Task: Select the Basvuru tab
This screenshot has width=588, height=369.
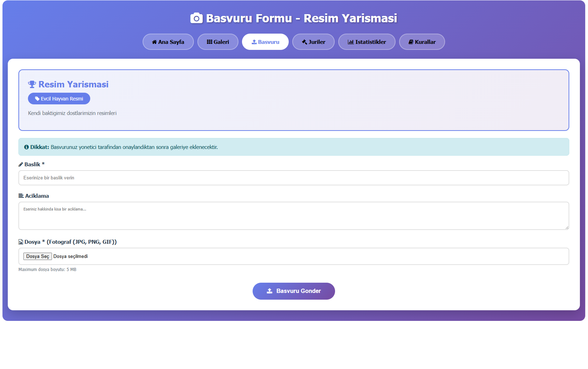Action: point(265,42)
